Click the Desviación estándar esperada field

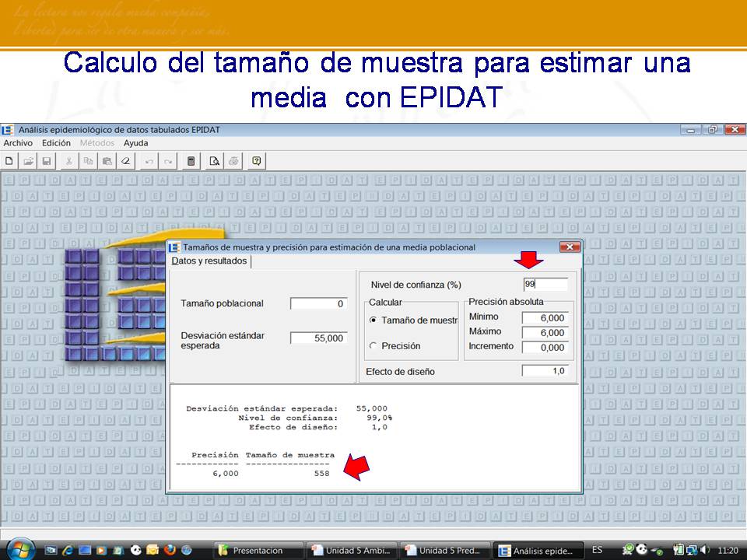coord(319,338)
